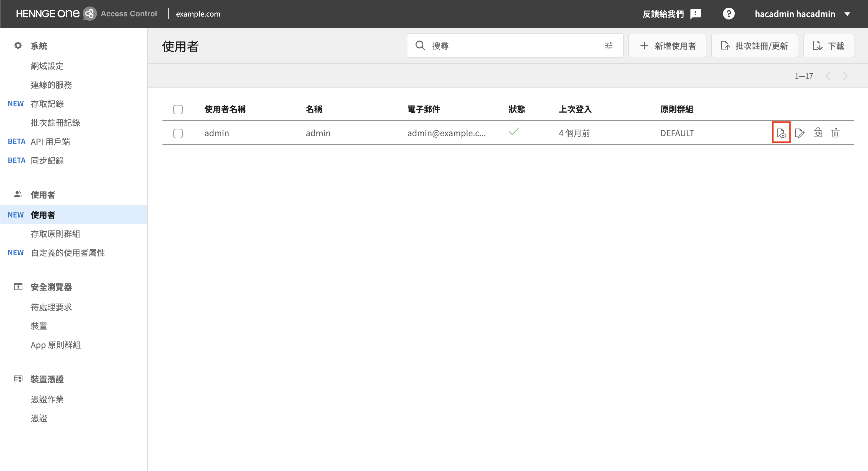Open 裝置 in sidebar
Screen dimensions: 868x471
tap(39, 326)
